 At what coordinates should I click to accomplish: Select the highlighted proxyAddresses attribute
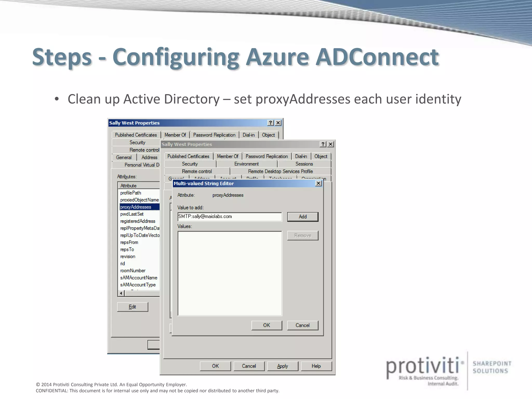pyautogui.click(x=139, y=207)
